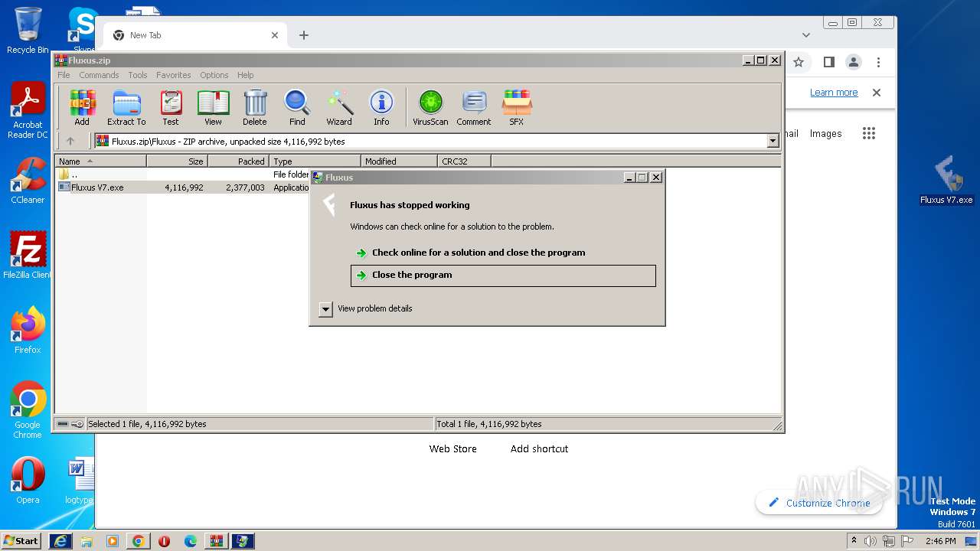
Task: Open the Chrome profile avatar
Action: click(854, 62)
